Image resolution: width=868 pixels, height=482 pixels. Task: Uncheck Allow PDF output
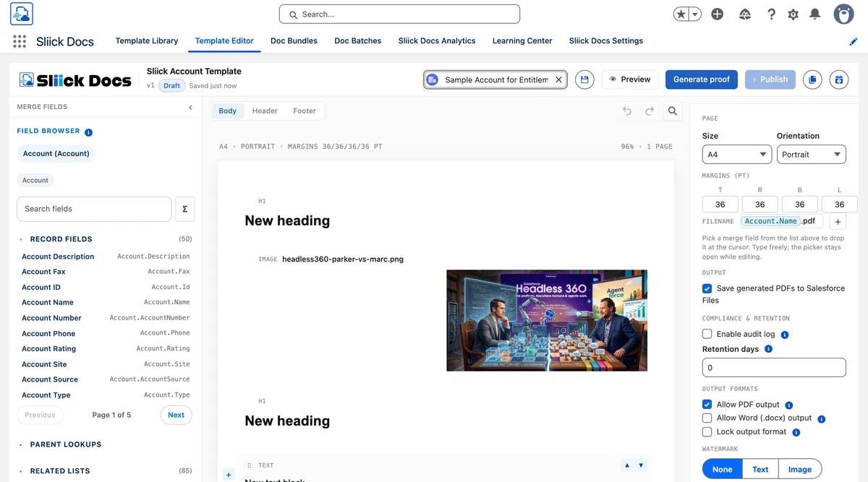707,405
